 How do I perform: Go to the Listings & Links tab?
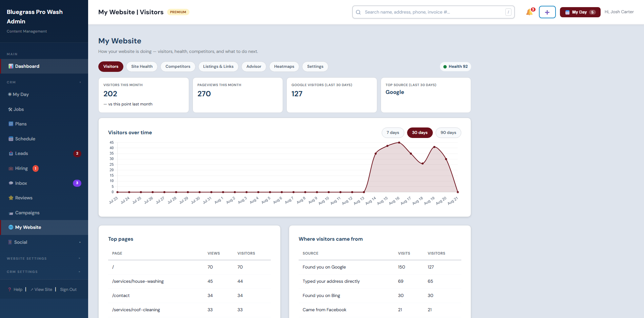pyautogui.click(x=218, y=67)
